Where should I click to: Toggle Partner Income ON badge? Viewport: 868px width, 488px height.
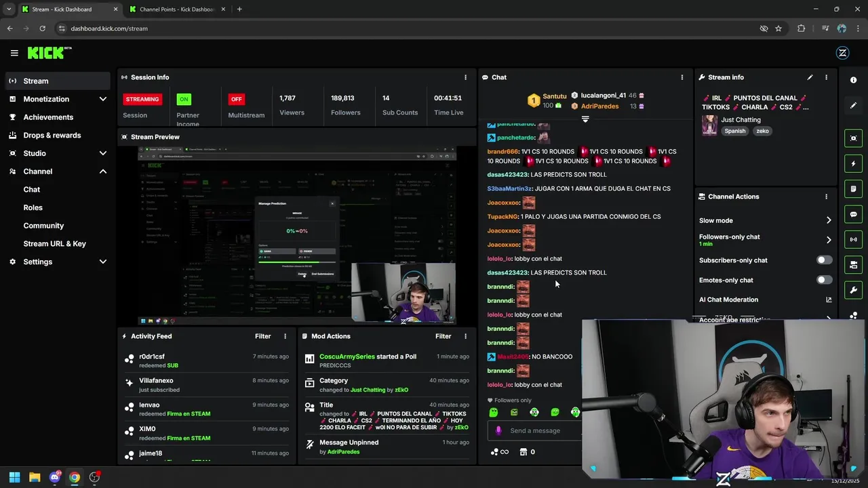(x=183, y=99)
